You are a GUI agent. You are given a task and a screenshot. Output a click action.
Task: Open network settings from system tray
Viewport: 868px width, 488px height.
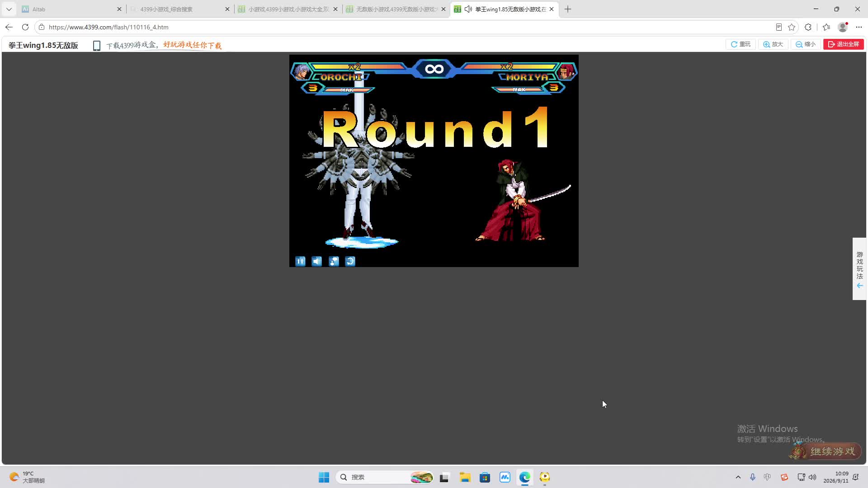[801, 477]
